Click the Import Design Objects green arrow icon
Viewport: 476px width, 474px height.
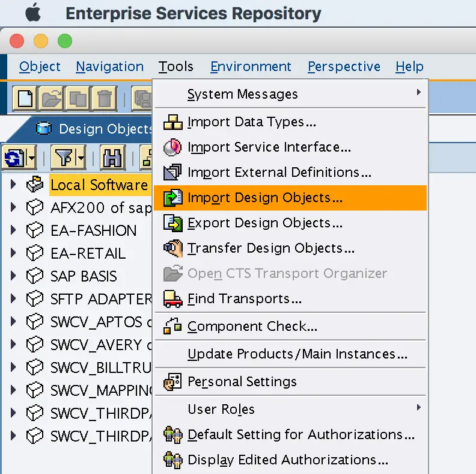point(172,198)
